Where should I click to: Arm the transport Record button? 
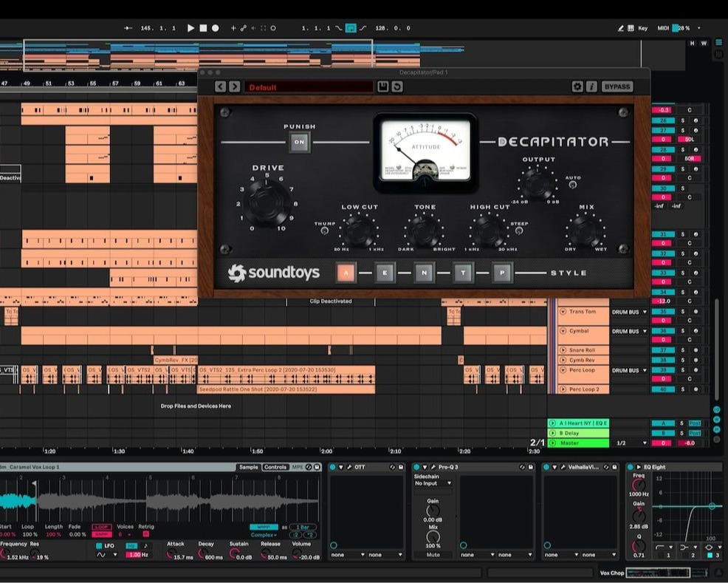coord(216,28)
